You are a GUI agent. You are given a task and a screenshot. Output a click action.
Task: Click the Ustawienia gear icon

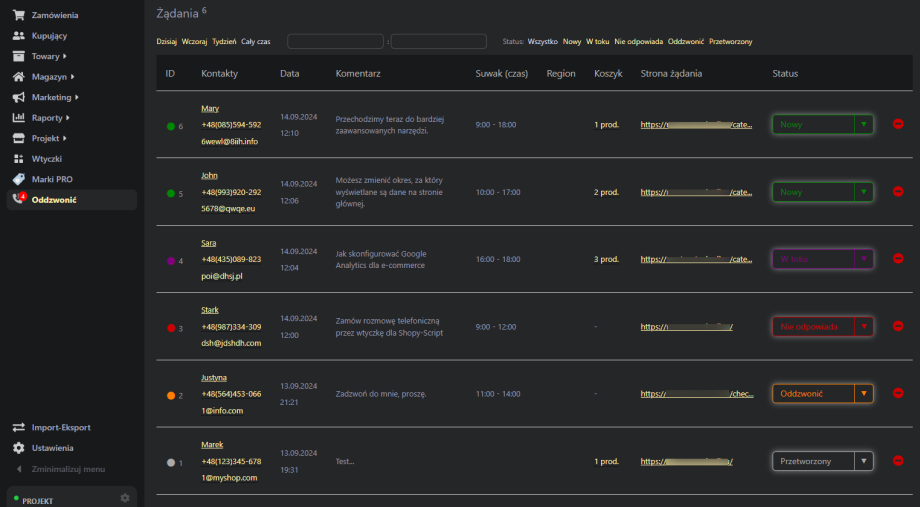18,448
